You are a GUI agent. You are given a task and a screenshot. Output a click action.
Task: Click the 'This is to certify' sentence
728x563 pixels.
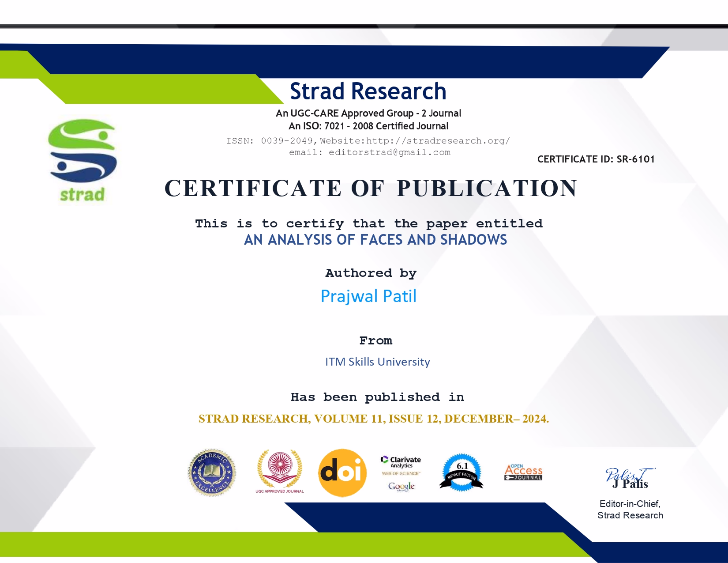tap(369, 223)
